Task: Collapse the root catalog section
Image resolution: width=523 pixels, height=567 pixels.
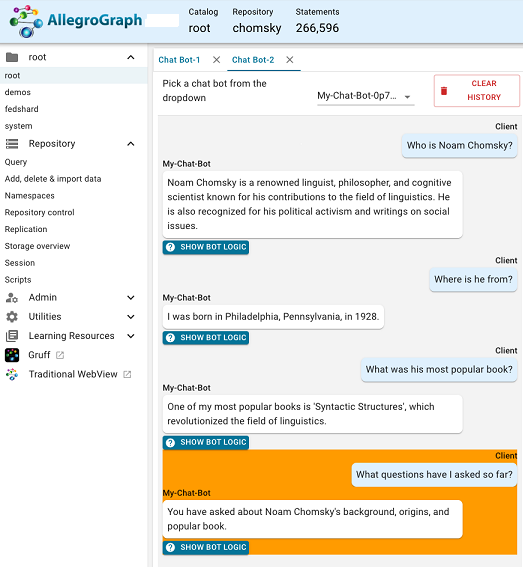Action: (x=131, y=57)
